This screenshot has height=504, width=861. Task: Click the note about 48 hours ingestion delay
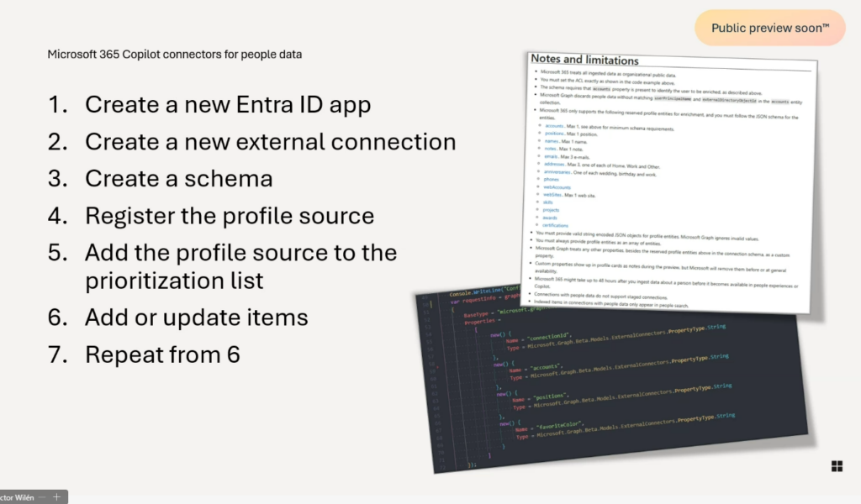666,282
